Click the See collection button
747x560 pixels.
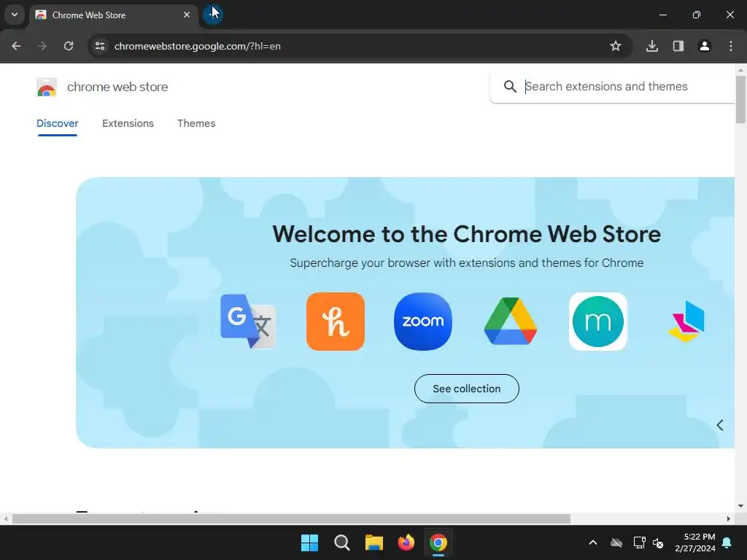coord(466,389)
